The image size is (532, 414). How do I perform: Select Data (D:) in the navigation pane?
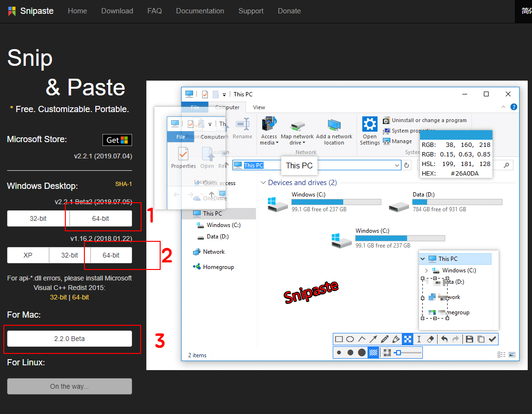tap(213, 237)
